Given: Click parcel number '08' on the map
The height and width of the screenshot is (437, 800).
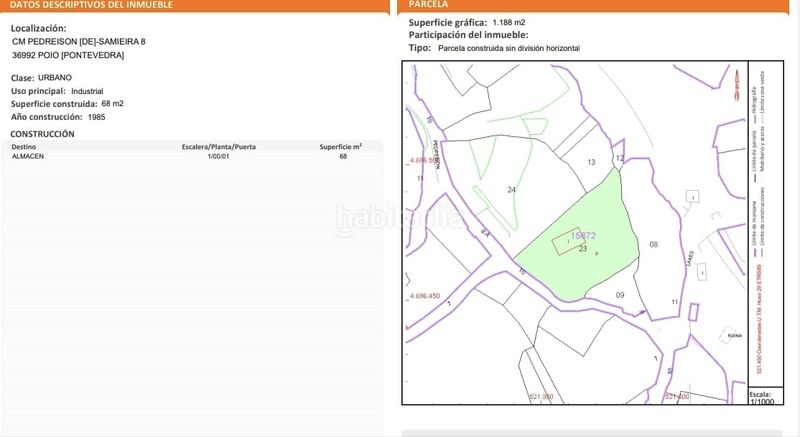Looking at the screenshot, I should coord(654,245).
